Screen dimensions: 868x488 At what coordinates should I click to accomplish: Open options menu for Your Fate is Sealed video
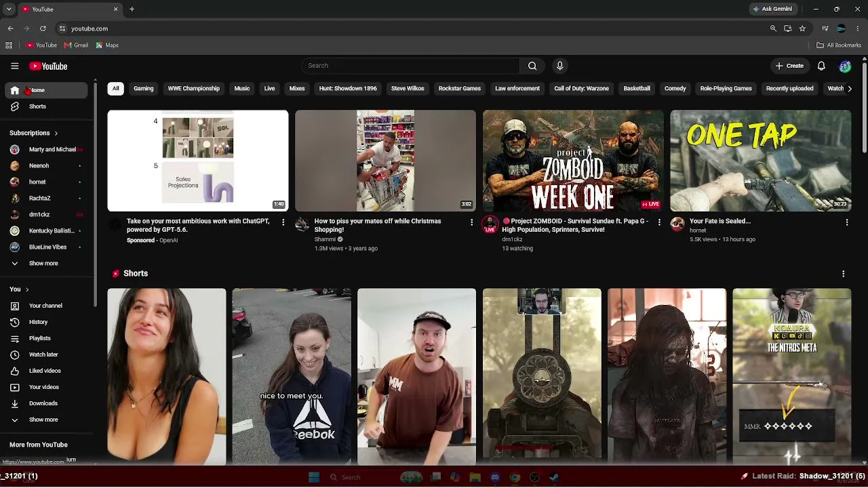(846, 222)
